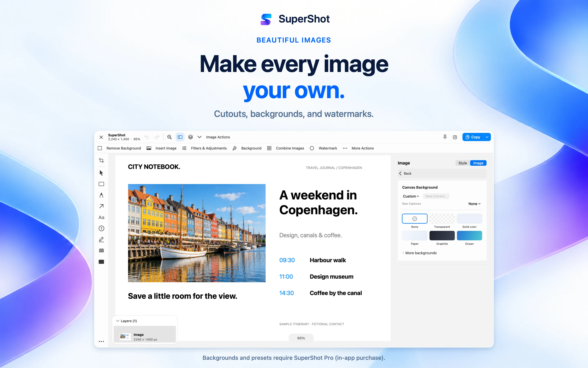Open more tools ellipsis in left sidebar
This screenshot has width=588, height=368.
point(101,341)
